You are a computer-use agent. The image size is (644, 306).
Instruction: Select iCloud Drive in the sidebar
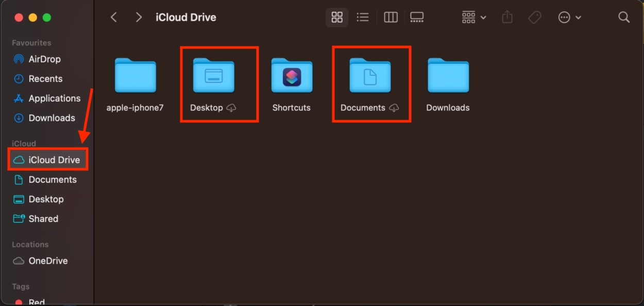[48, 160]
